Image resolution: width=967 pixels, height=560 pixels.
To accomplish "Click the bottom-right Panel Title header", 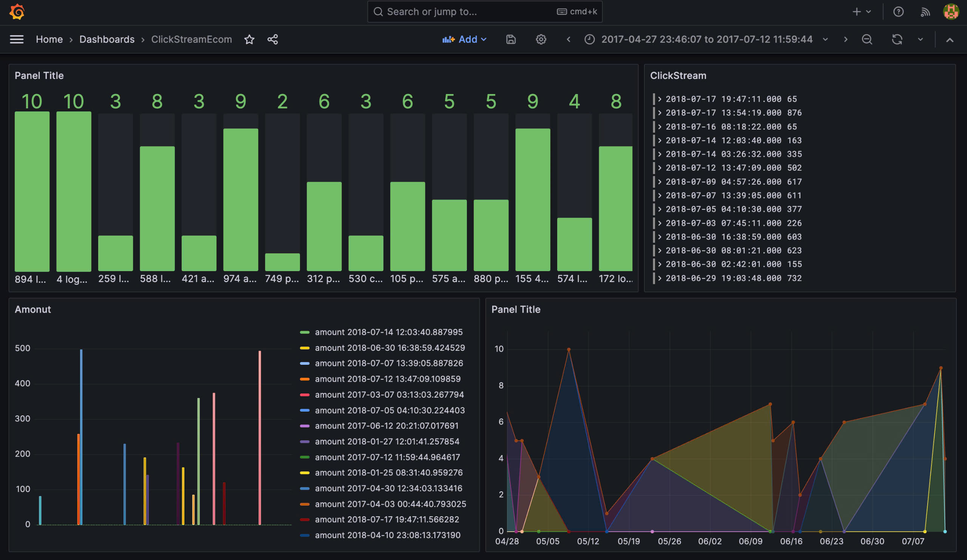I will (516, 310).
